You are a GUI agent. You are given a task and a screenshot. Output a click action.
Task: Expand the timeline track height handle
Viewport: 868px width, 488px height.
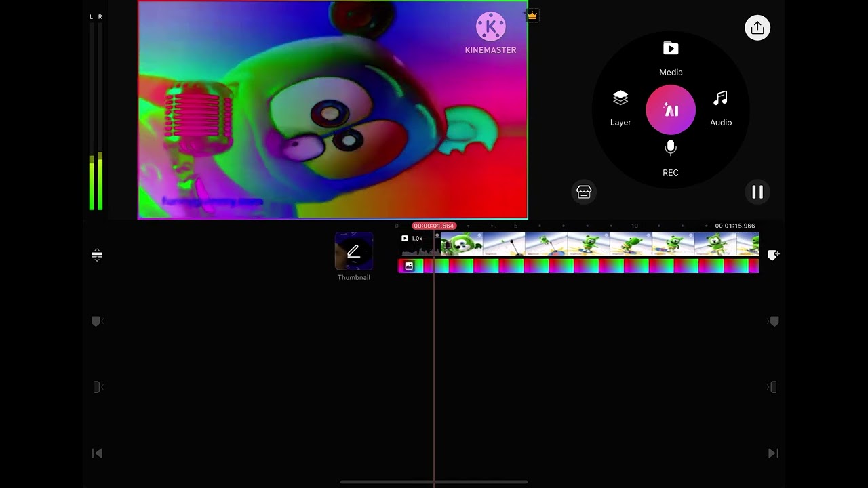click(97, 255)
